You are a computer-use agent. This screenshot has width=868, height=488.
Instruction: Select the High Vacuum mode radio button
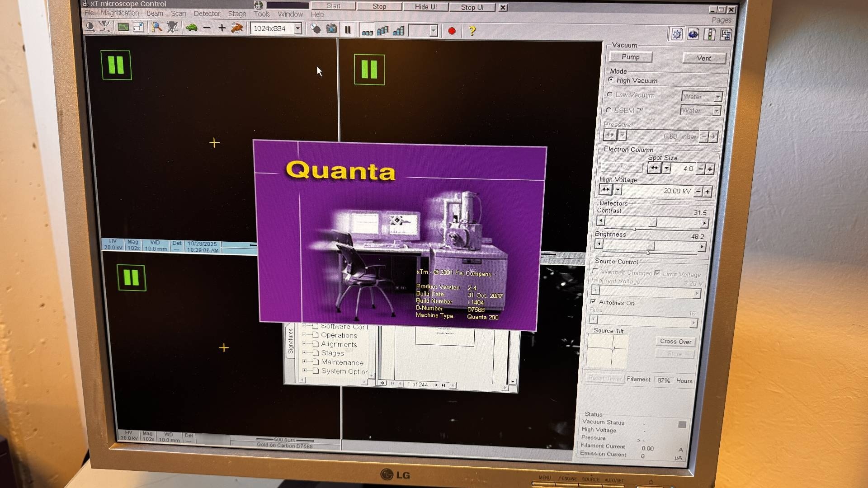pos(611,80)
